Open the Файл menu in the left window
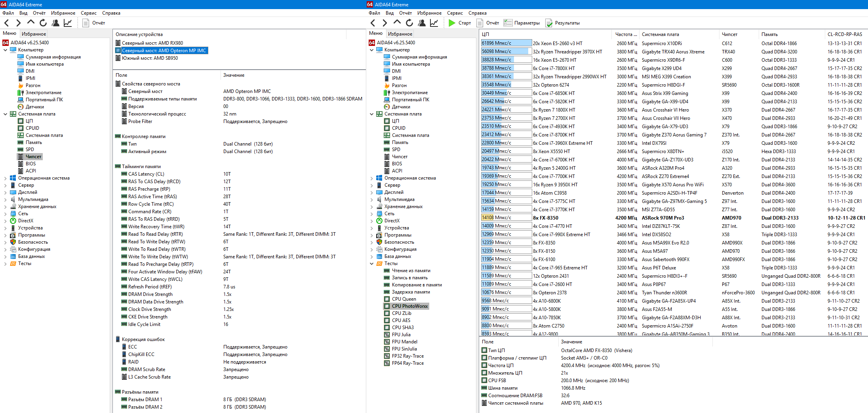The height and width of the screenshot is (413, 868). coord(8,13)
